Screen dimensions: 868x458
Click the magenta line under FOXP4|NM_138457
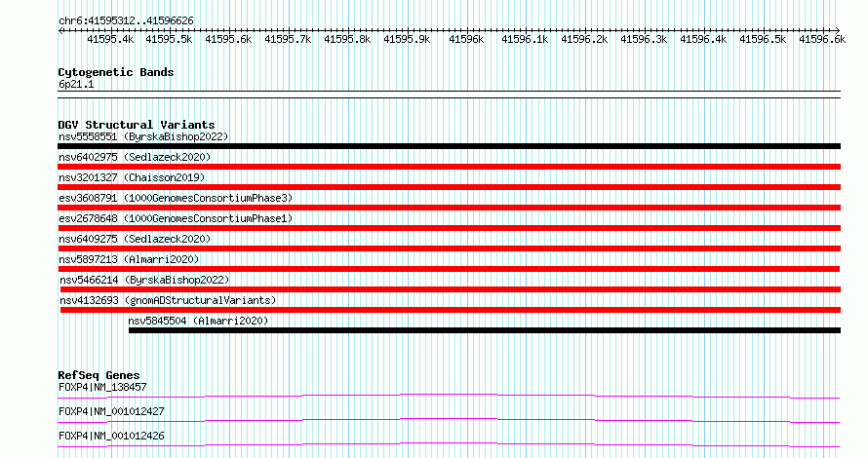tap(449, 396)
